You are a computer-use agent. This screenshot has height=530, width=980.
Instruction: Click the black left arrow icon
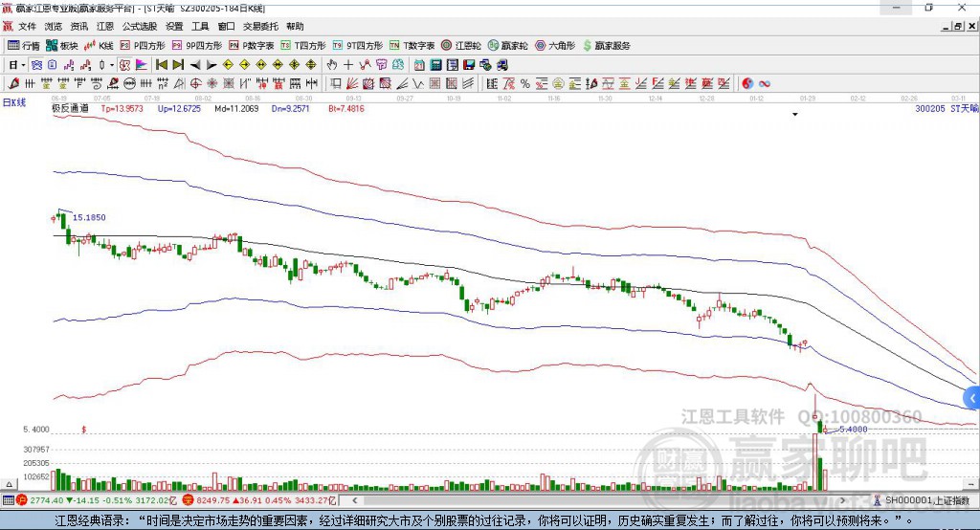tap(195, 65)
